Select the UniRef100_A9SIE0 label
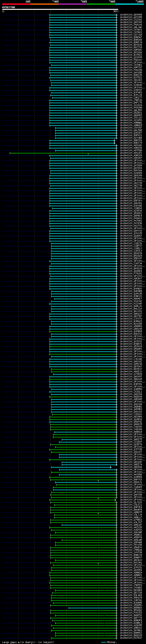The height and width of the screenshot is (644, 146). (x=131, y=153)
